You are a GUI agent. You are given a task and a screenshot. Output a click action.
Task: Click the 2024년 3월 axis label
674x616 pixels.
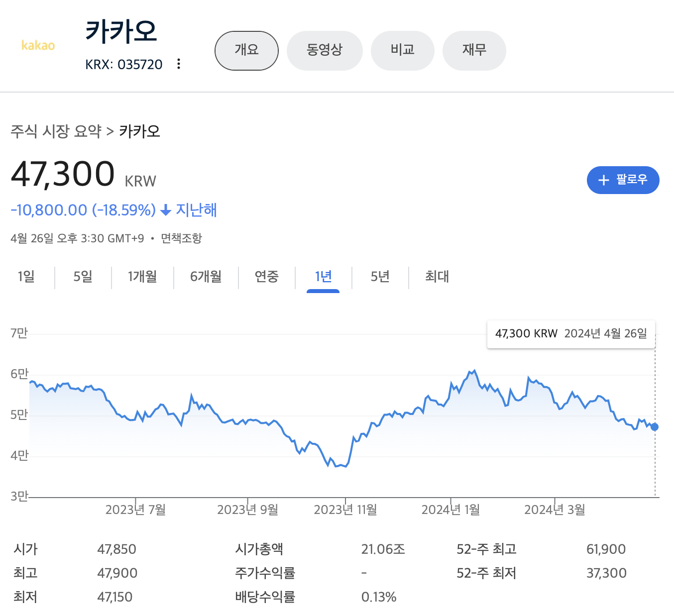[x=555, y=510]
